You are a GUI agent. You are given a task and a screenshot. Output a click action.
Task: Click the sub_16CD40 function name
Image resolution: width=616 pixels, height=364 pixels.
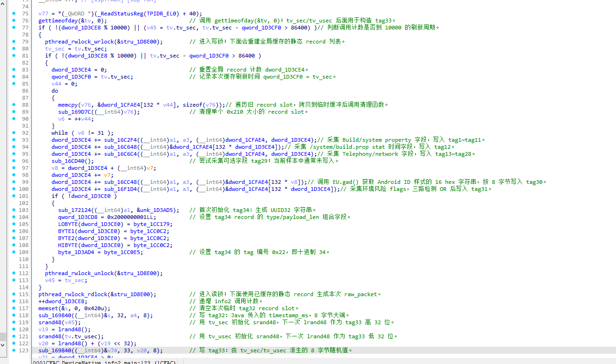pos(68,161)
